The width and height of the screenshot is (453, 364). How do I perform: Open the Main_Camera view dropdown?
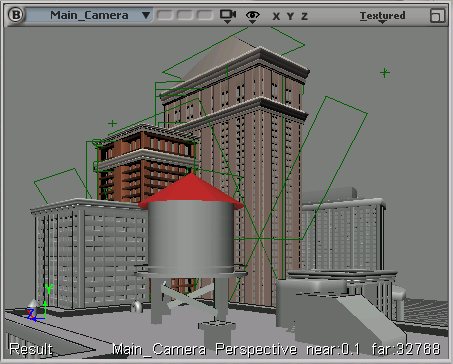89,15
